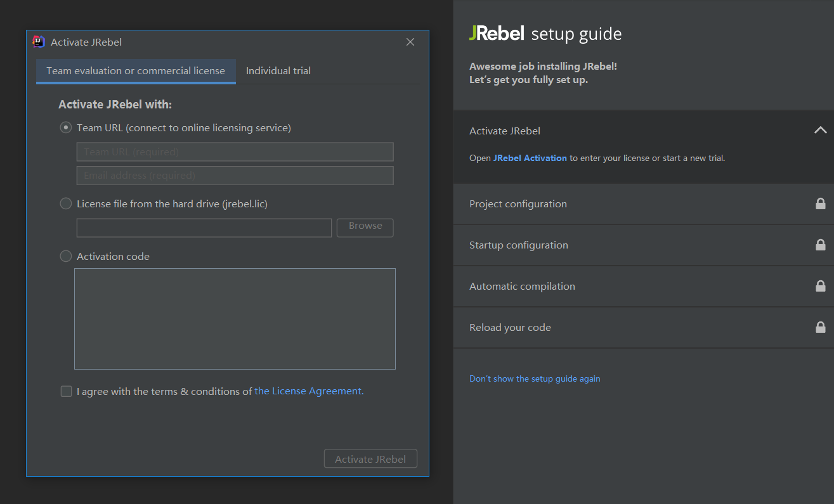Select the Team URL radio option
Viewport: 834px width, 504px height.
(x=66, y=128)
